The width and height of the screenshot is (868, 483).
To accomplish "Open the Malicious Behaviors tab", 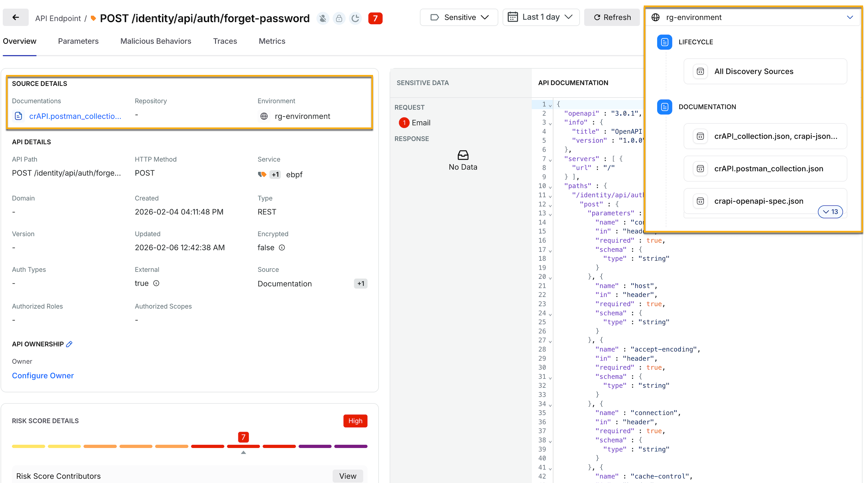I will coord(156,41).
